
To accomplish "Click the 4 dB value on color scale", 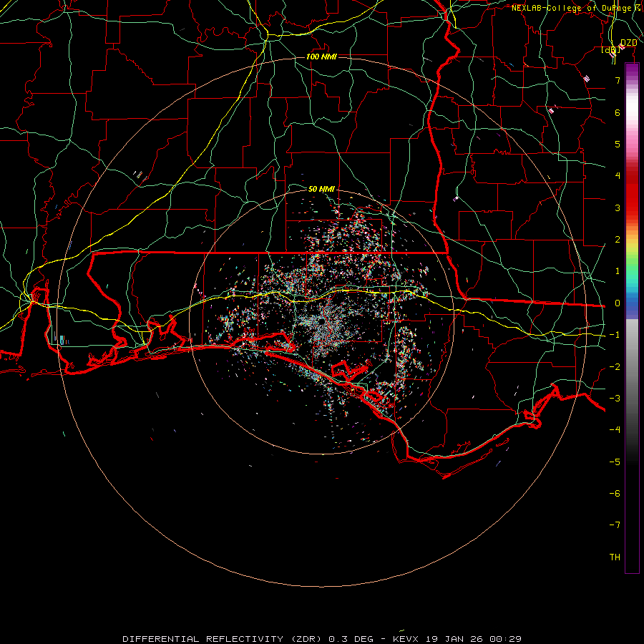I will [618, 176].
